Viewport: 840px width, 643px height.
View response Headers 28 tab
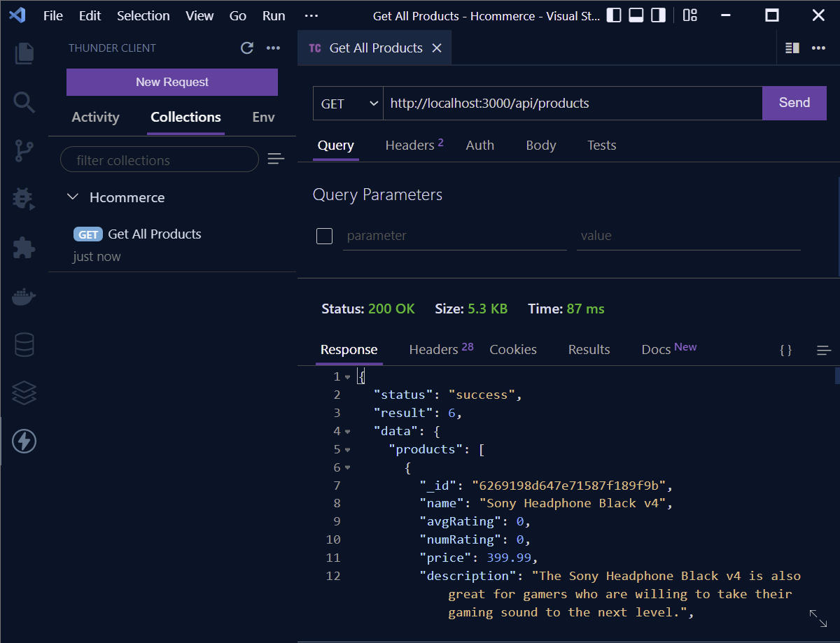pyautogui.click(x=441, y=349)
